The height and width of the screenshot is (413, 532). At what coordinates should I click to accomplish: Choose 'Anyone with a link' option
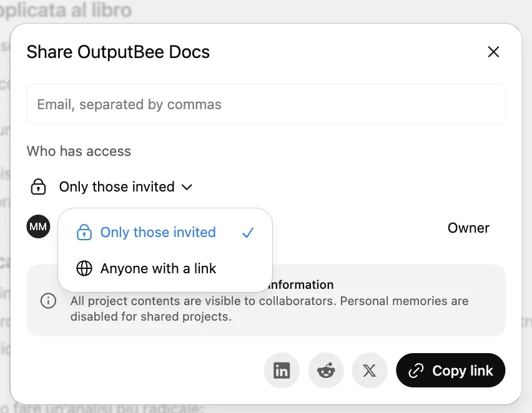(x=165, y=268)
